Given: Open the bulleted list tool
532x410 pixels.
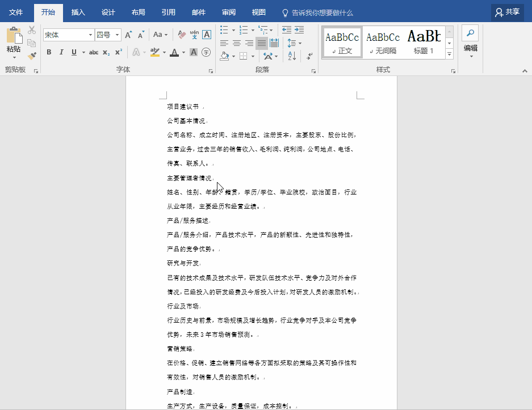Looking at the screenshot, I should 224,29.
